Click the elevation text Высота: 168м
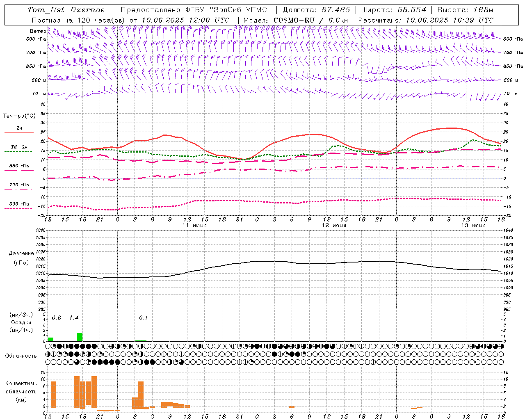This screenshot has width=525, height=420. point(466,10)
